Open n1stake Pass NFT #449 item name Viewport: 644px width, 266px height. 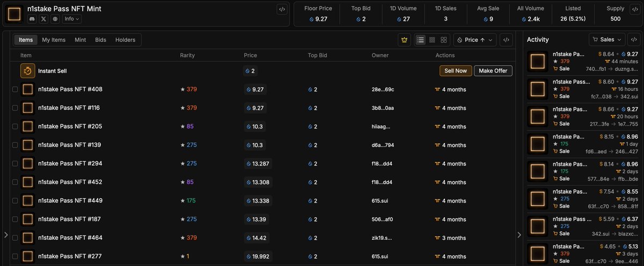[70, 200]
